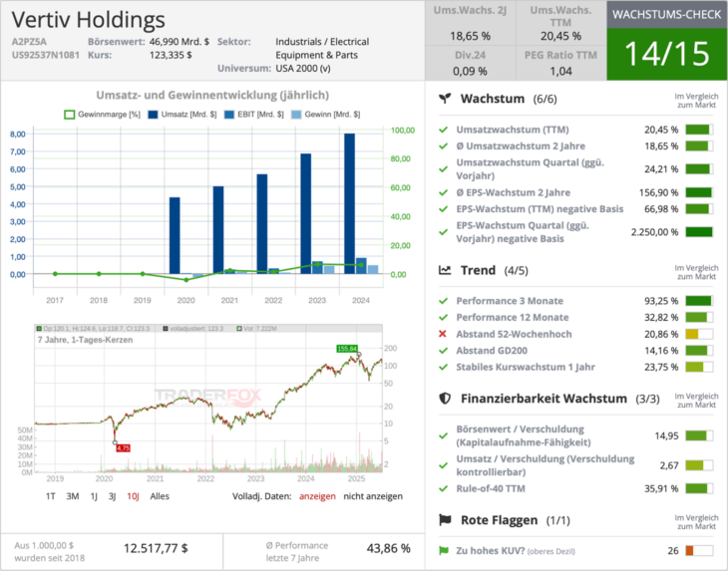Click the WACHSTUMS-CHECK header label
The width and height of the screenshot is (728, 571).
(667, 14)
